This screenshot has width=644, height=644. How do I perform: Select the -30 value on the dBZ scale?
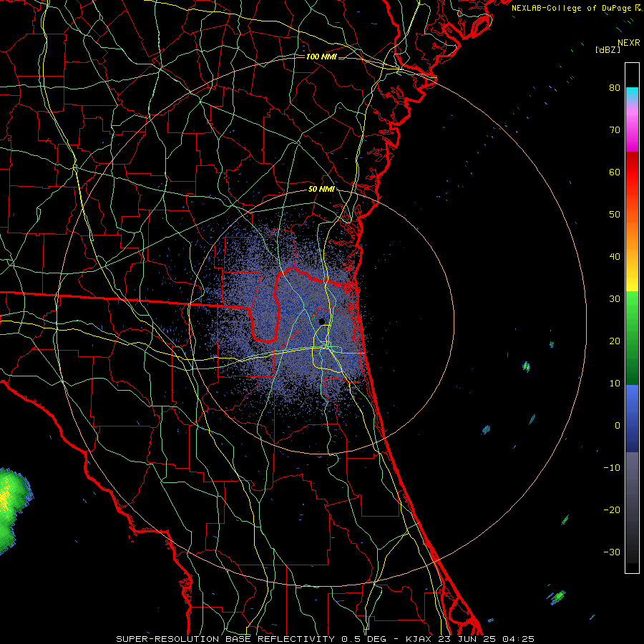(x=612, y=552)
